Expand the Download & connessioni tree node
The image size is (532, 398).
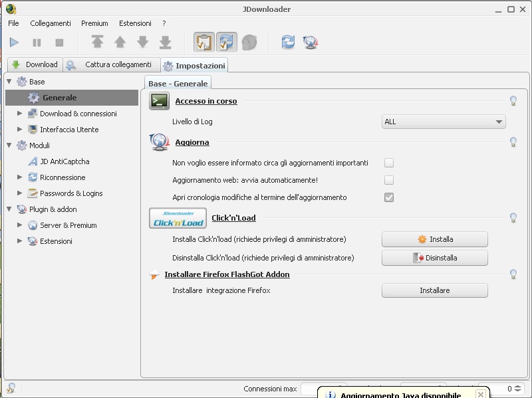click(x=20, y=114)
